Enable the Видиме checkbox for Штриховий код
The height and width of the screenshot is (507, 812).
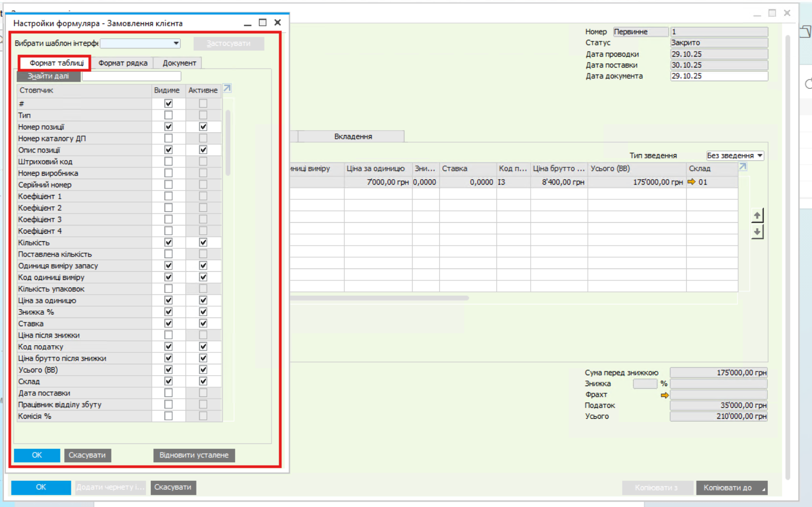[x=169, y=162]
